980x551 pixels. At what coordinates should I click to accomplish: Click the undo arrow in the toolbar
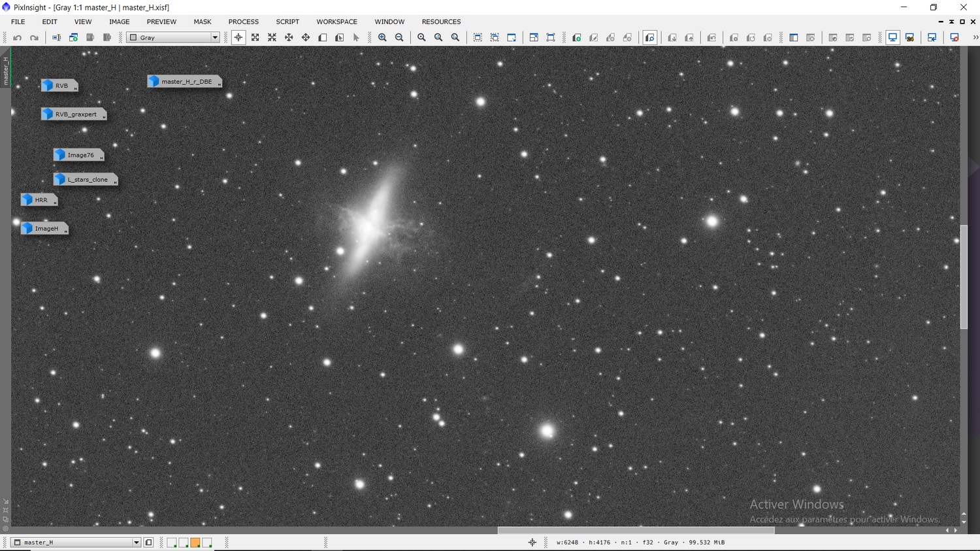(x=18, y=38)
